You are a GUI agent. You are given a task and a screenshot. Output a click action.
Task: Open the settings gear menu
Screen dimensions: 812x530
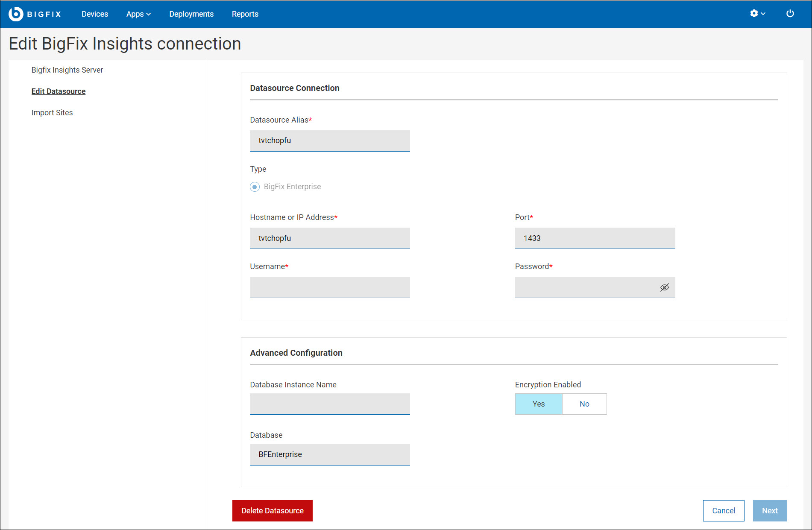tap(757, 14)
